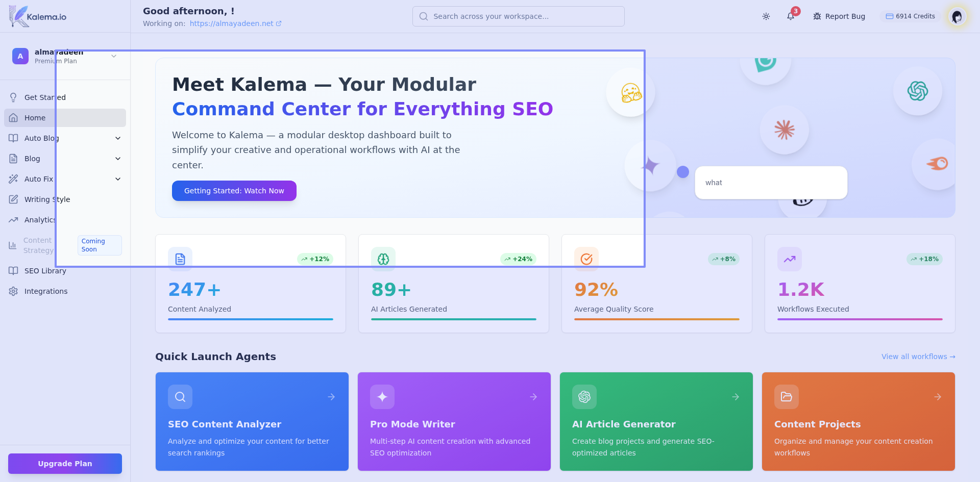The image size is (980, 482).
Task: Expand the Blog submenu chevron
Action: pyautogui.click(x=118, y=159)
